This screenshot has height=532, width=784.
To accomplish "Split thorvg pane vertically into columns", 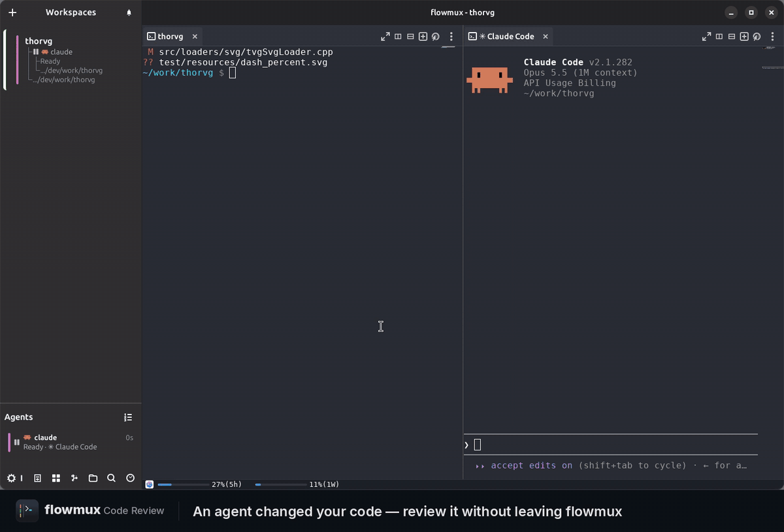I will [x=398, y=37].
